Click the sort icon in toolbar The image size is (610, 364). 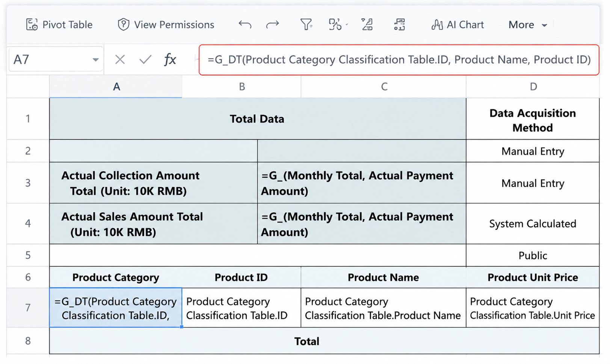pyautogui.click(x=367, y=25)
